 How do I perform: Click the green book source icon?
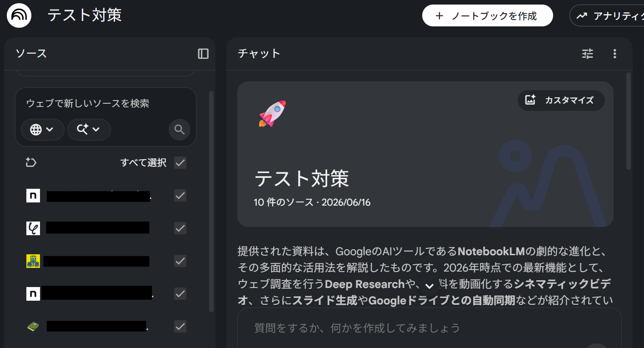point(33,327)
